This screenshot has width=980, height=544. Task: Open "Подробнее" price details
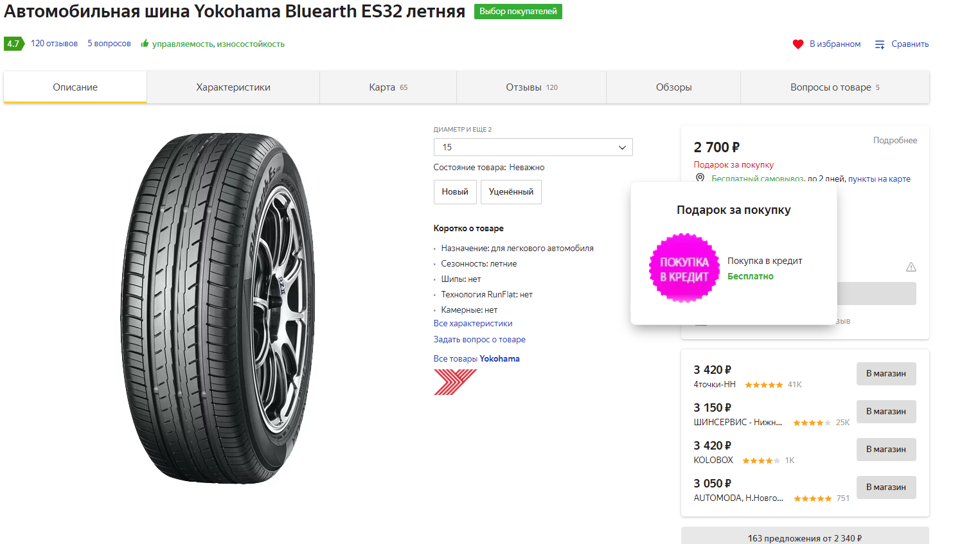click(895, 141)
